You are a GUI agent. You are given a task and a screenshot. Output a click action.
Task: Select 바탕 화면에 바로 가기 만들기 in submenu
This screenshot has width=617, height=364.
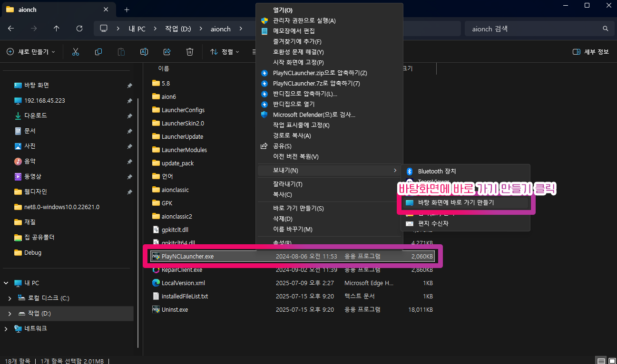click(456, 202)
